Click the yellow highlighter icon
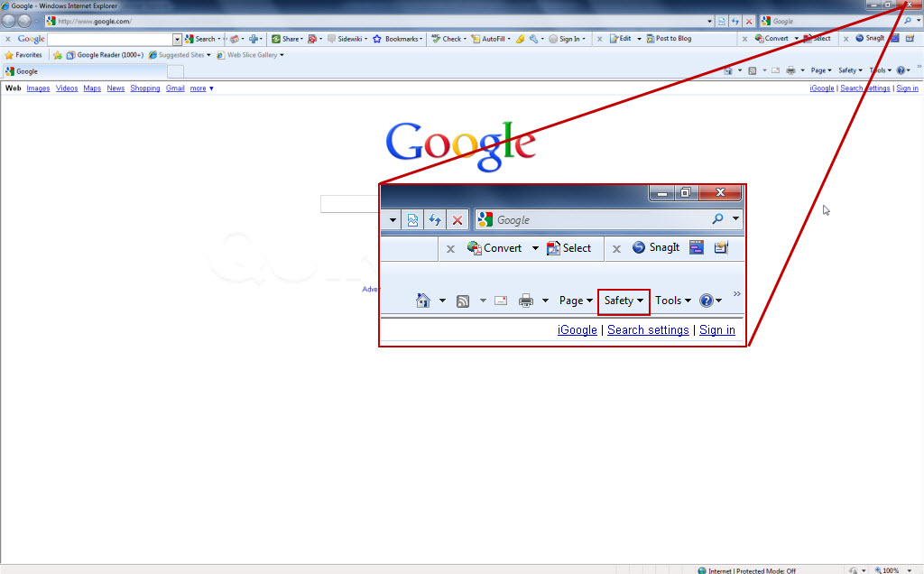This screenshot has height=574, width=924. [x=520, y=39]
